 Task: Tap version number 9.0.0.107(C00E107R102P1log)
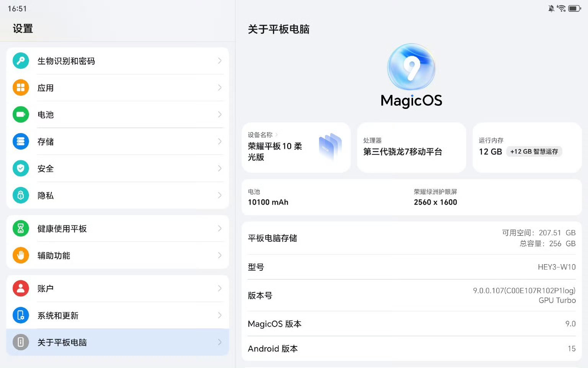click(x=524, y=291)
